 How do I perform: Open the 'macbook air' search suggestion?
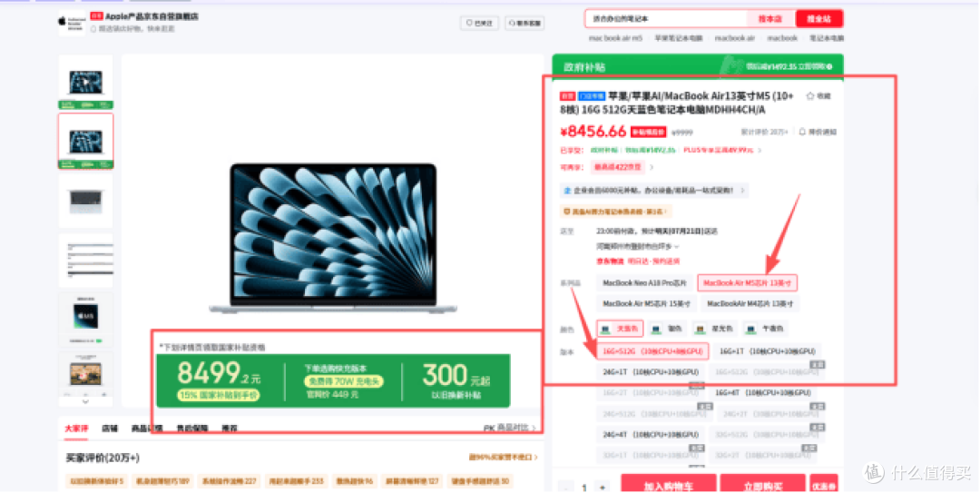735,38
